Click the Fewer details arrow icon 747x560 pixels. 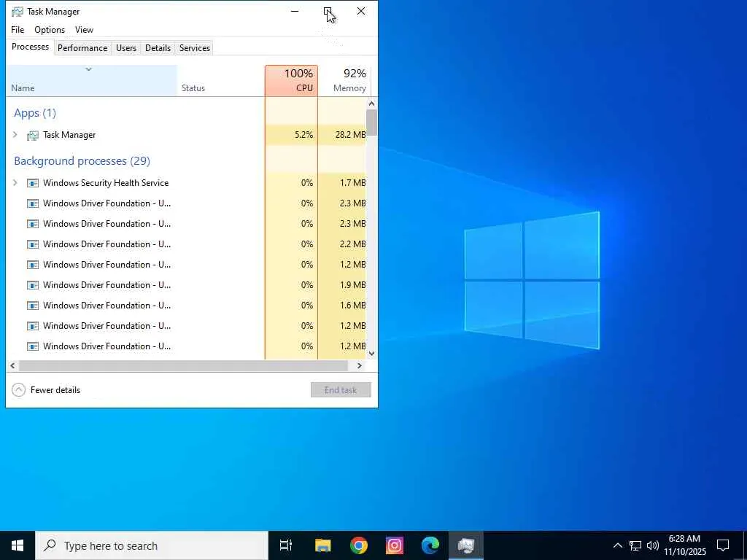pos(18,390)
